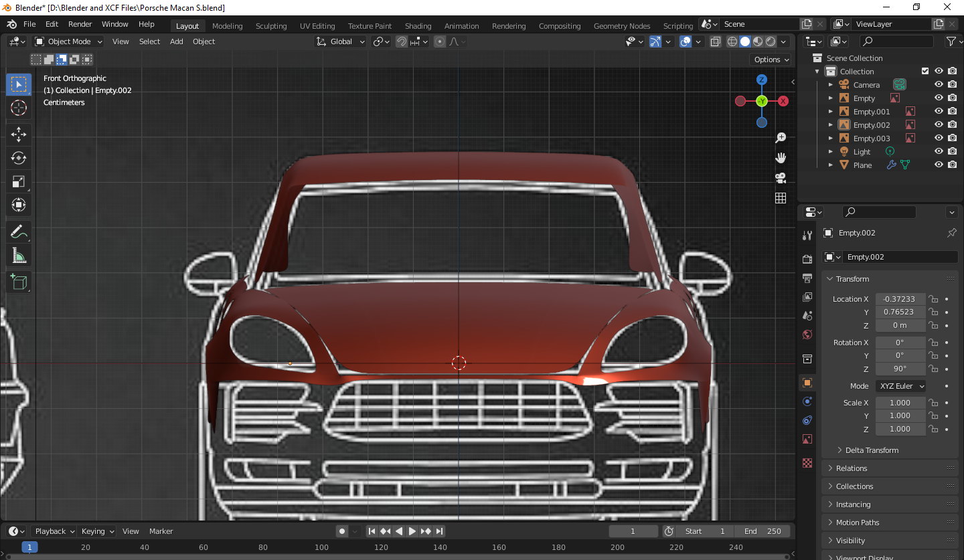
Task: Jump to the next keyframe
Action: pos(426,531)
